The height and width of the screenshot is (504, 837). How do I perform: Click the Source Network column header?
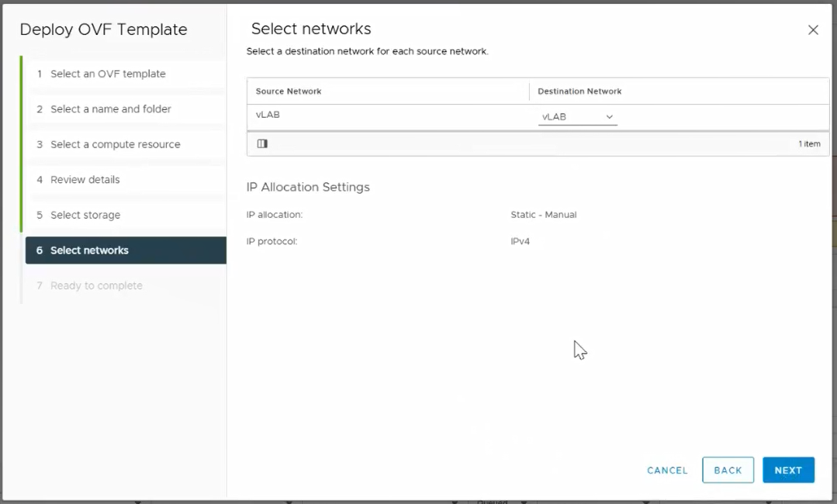pos(289,91)
